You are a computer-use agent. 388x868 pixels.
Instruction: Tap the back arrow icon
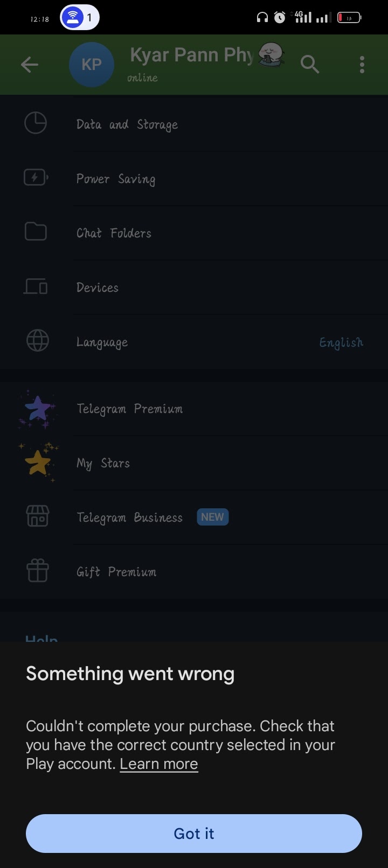[30, 65]
